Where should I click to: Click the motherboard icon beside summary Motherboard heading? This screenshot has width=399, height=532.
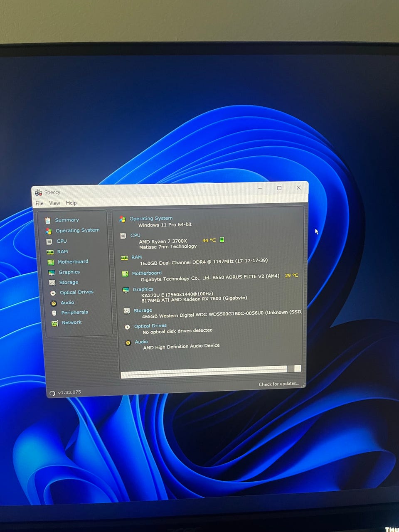tap(125, 274)
